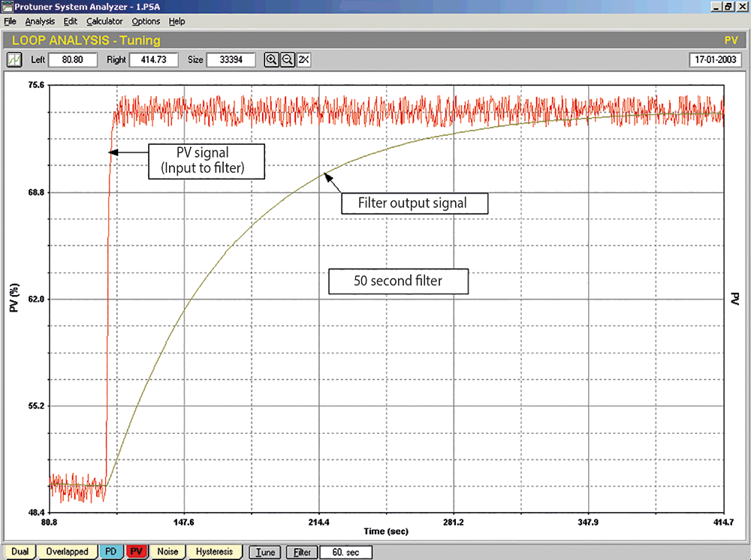Viewport: 751px width, 560px height.
Task: Edit the filter time field 60. sec
Action: (345, 552)
